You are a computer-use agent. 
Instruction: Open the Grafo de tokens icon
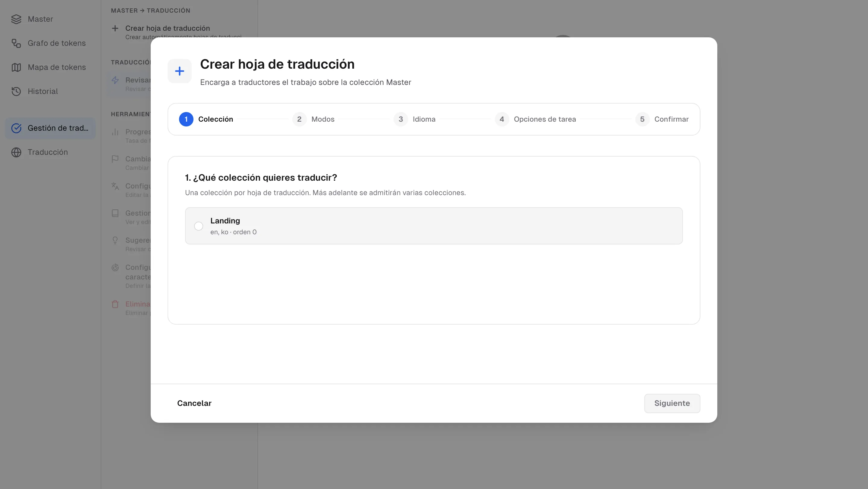click(16, 43)
